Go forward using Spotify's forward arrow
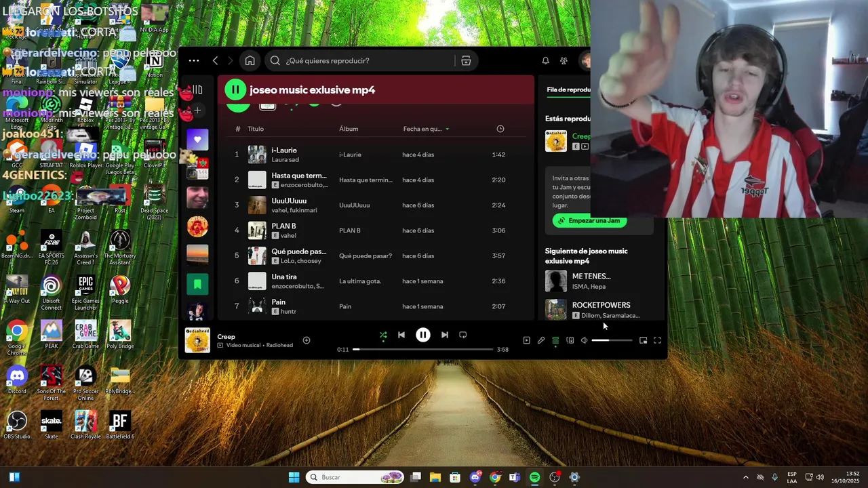 click(x=230, y=60)
